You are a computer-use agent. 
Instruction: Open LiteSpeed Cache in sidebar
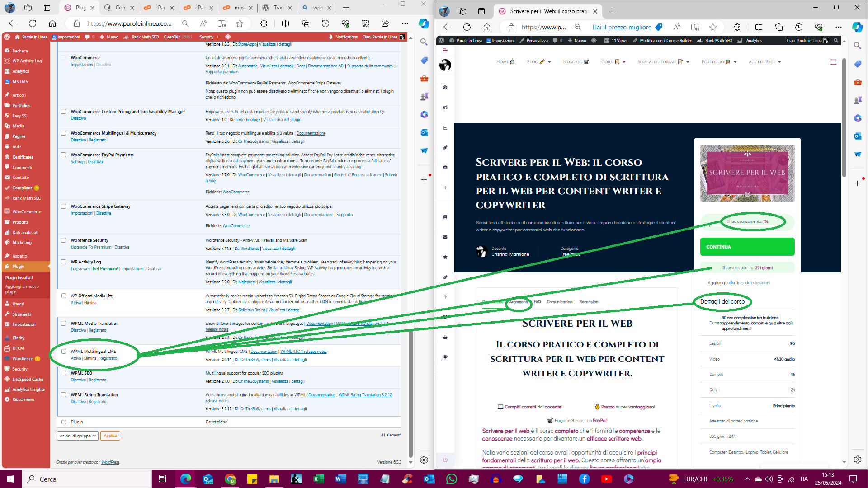tap(28, 380)
